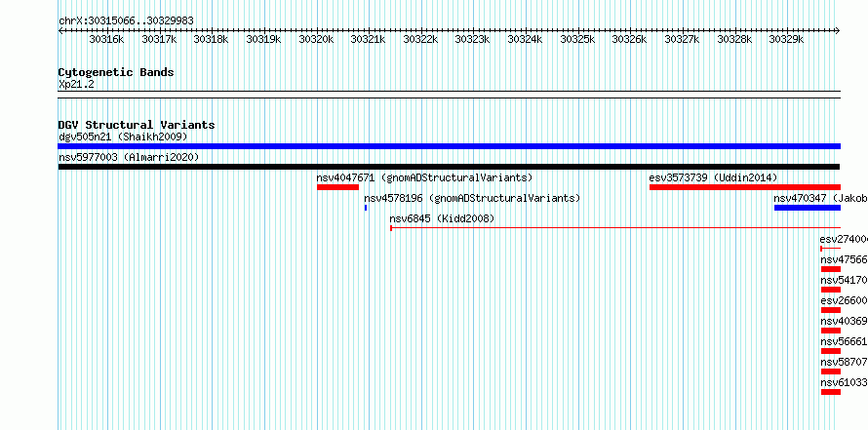Click the 30317k ruler tick label

[x=159, y=39]
